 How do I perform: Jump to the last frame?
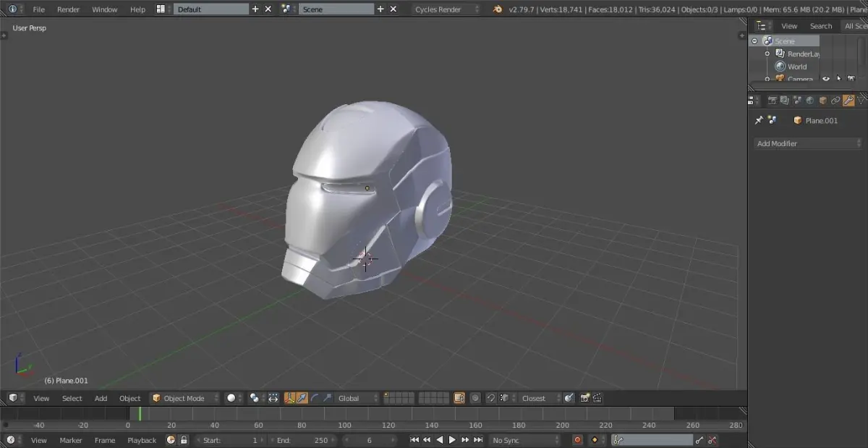pyautogui.click(x=478, y=440)
